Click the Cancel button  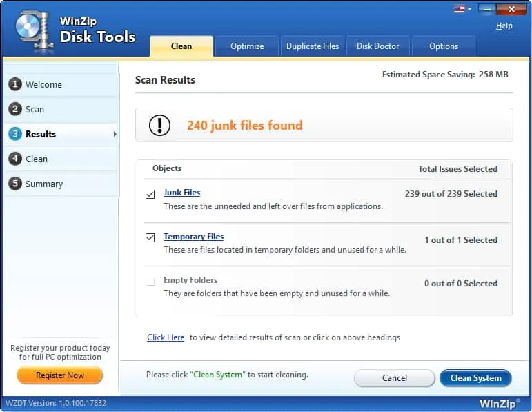(x=394, y=378)
